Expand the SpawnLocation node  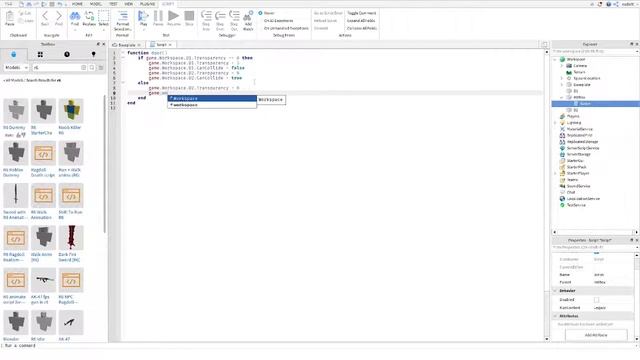coord(562,78)
